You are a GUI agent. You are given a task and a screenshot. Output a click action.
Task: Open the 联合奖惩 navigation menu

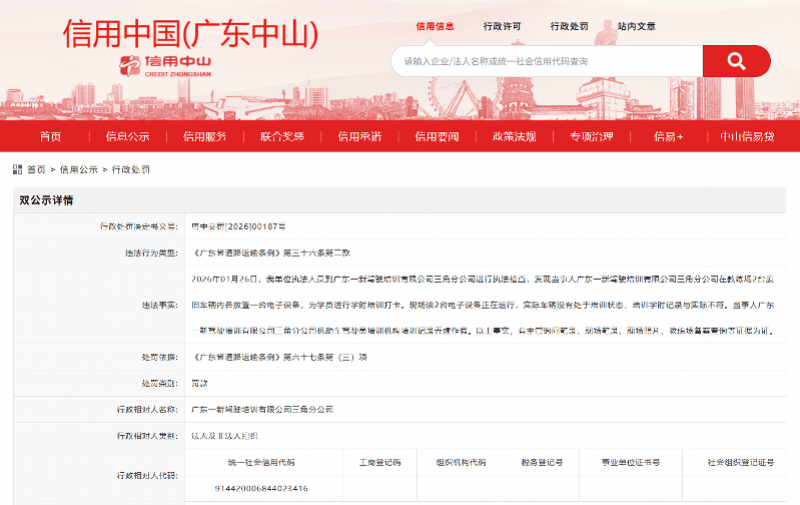[282, 136]
